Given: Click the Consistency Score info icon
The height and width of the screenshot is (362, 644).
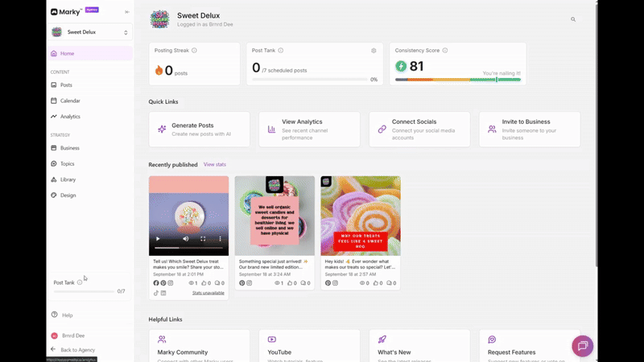Looking at the screenshot, I should (445, 51).
